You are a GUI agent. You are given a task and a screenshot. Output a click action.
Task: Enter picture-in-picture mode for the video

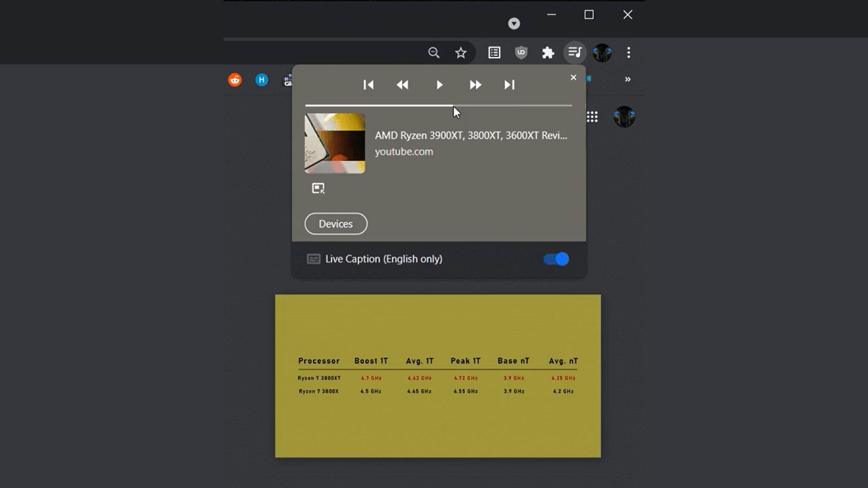pyautogui.click(x=319, y=188)
